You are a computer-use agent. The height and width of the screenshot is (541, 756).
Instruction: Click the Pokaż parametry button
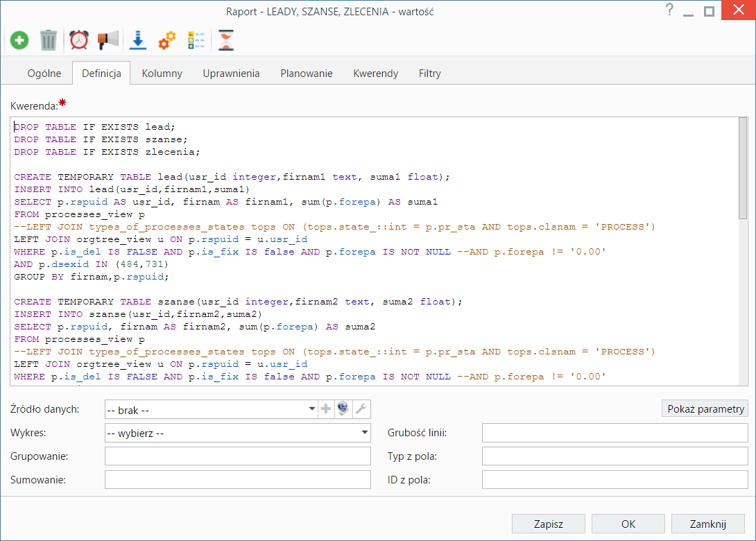(705, 409)
